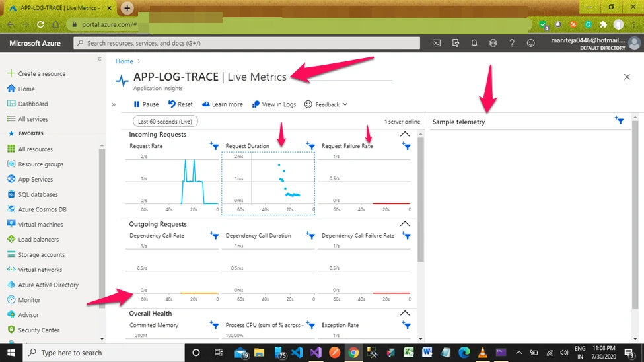Screen dimensions: 644x362
Task: Add filter to Dependency Call Rate chart
Action: click(x=214, y=235)
